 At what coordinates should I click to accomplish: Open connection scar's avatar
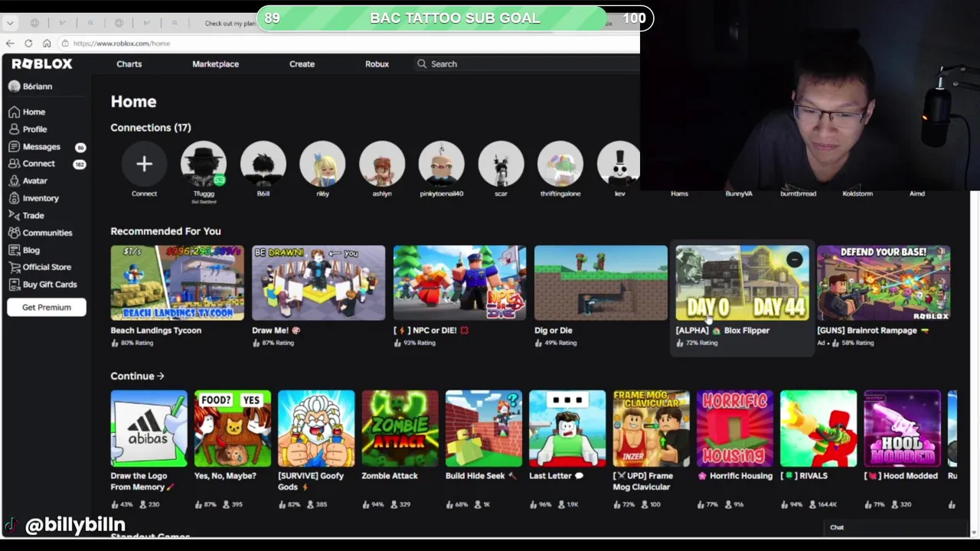(x=501, y=164)
